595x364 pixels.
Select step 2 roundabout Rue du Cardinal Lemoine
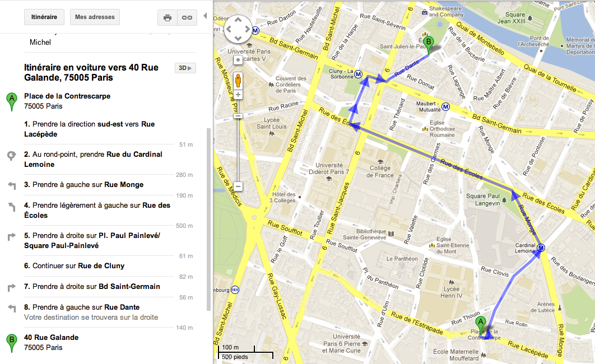[93, 159]
